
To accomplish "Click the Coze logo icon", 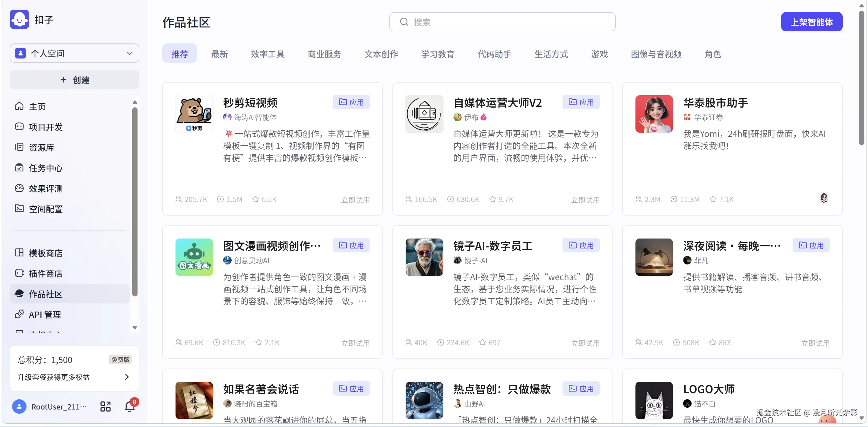I will click(x=19, y=20).
